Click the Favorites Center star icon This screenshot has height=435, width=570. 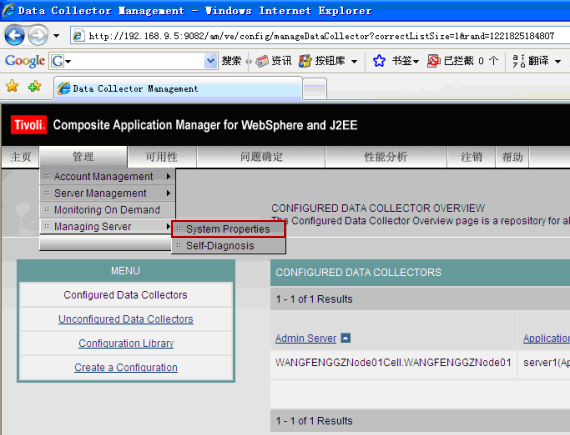12,86
